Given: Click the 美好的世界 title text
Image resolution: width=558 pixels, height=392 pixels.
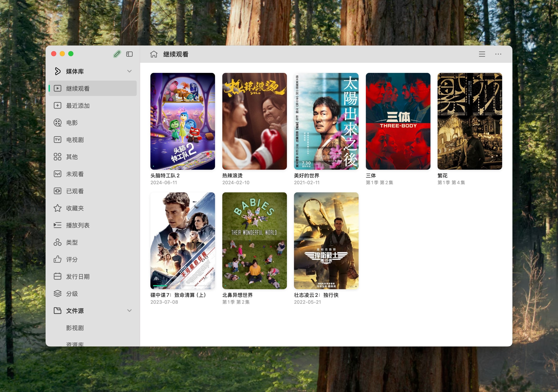Looking at the screenshot, I should click(x=306, y=175).
